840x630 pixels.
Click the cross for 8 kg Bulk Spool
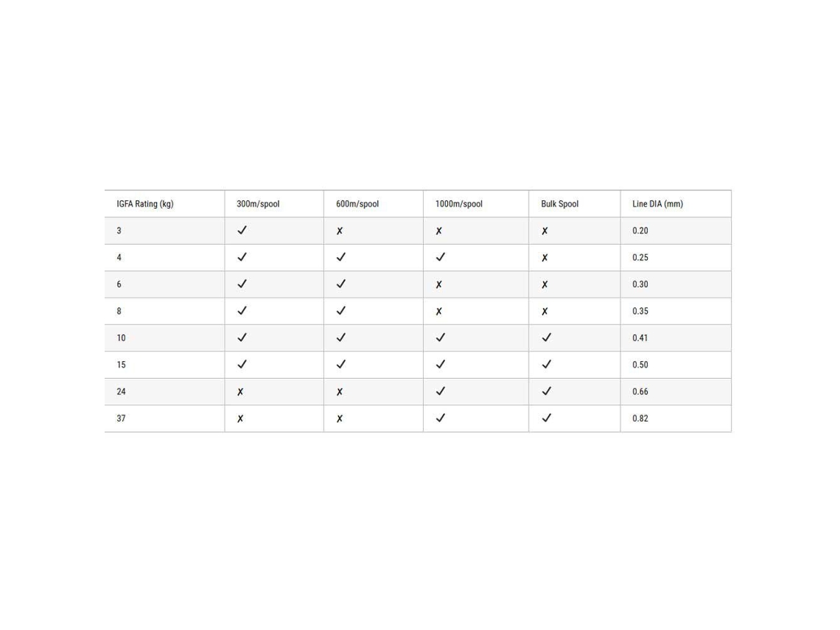point(545,311)
